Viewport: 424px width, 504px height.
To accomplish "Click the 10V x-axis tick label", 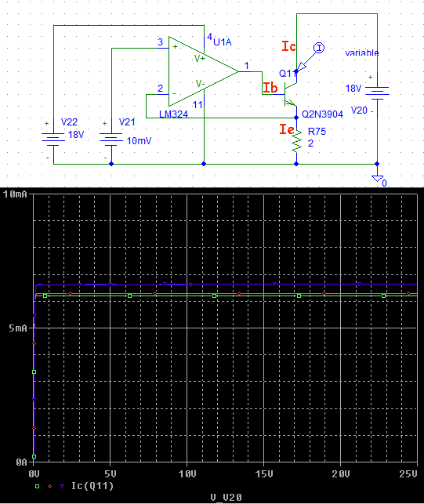I will (x=187, y=473).
